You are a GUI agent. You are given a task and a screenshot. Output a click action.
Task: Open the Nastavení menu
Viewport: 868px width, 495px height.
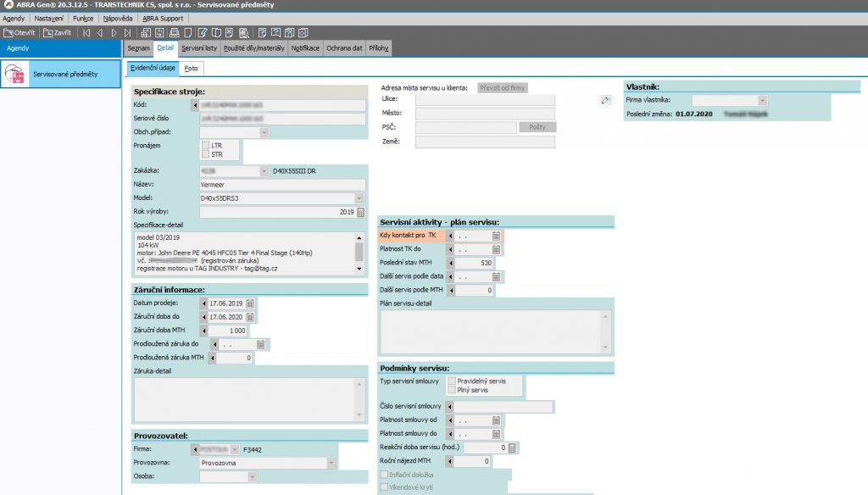[48, 19]
